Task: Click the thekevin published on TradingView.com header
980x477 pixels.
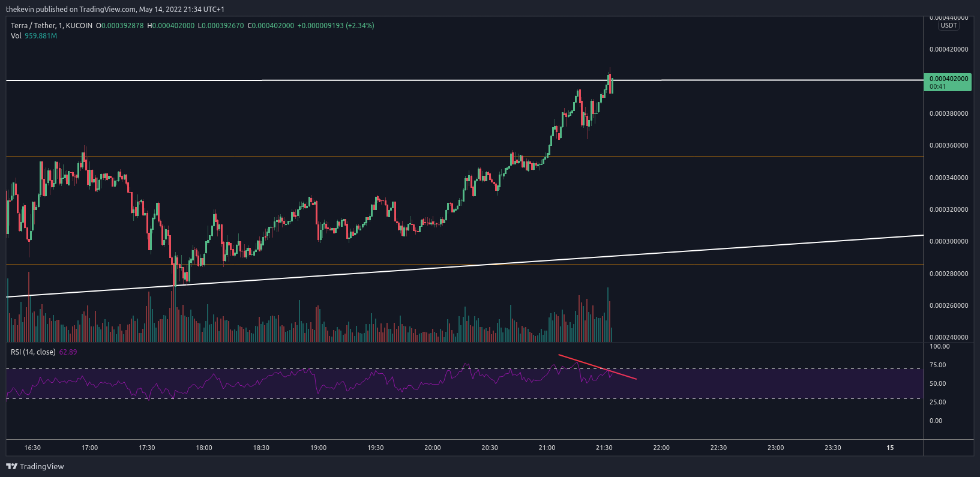Action: (115, 10)
